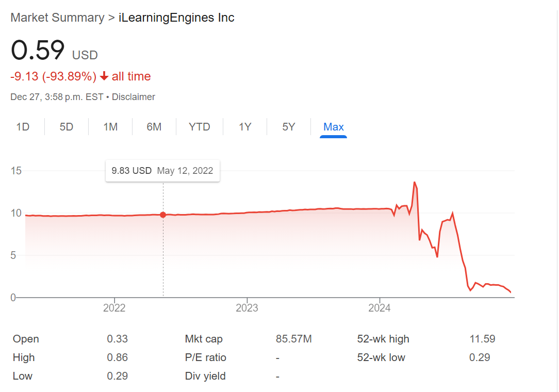This screenshot has width=559, height=392.
Task: Click the red down arrow icon
Action: click(x=104, y=77)
